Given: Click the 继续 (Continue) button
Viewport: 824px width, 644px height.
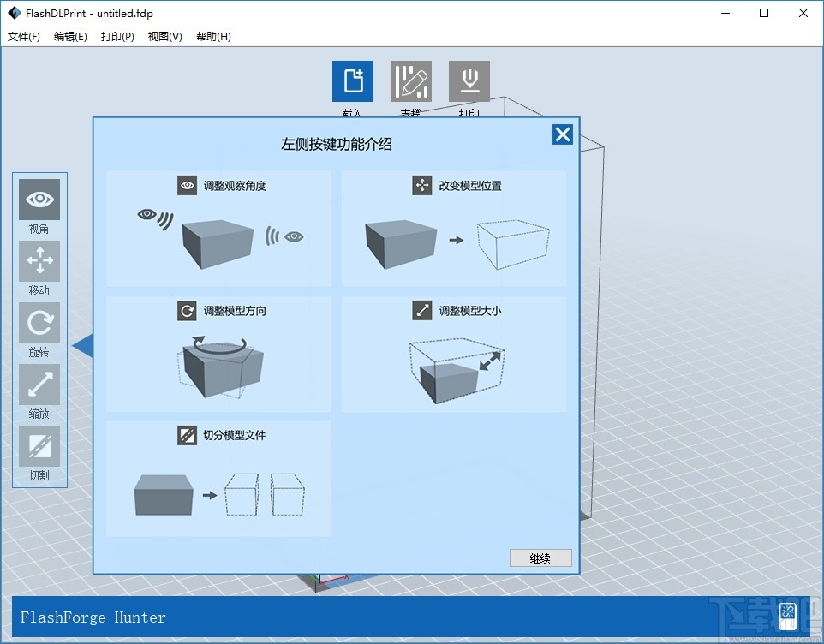Looking at the screenshot, I should tap(540, 558).
